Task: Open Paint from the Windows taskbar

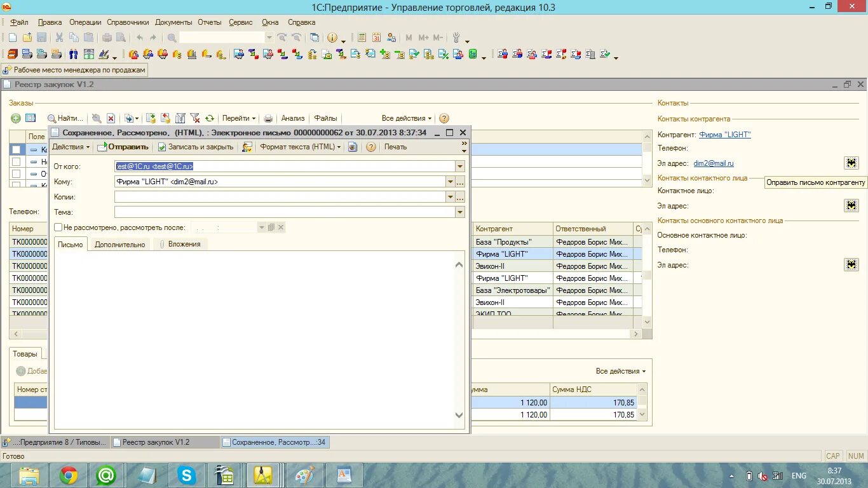Action: click(x=305, y=475)
